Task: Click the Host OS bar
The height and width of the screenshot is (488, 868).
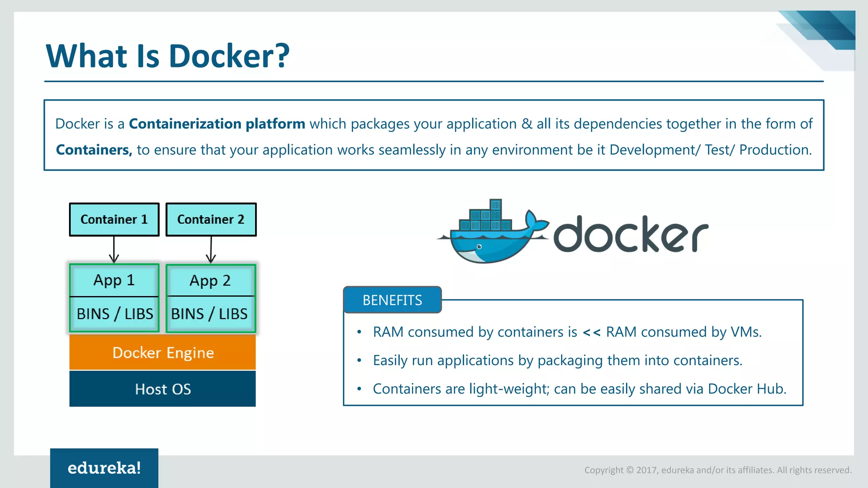Action: tap(163, 389)
